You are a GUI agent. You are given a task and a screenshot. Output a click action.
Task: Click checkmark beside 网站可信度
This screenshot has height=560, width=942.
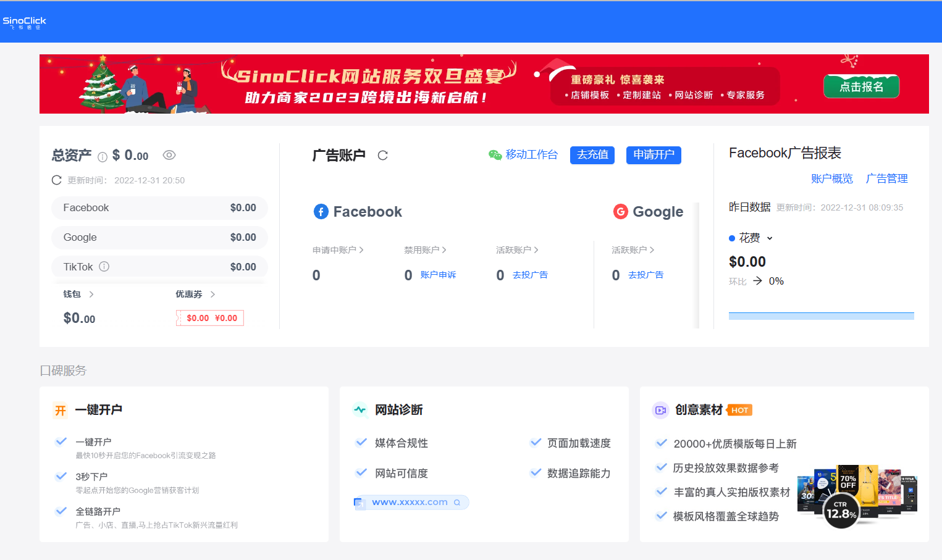click(x=361, y=472)
